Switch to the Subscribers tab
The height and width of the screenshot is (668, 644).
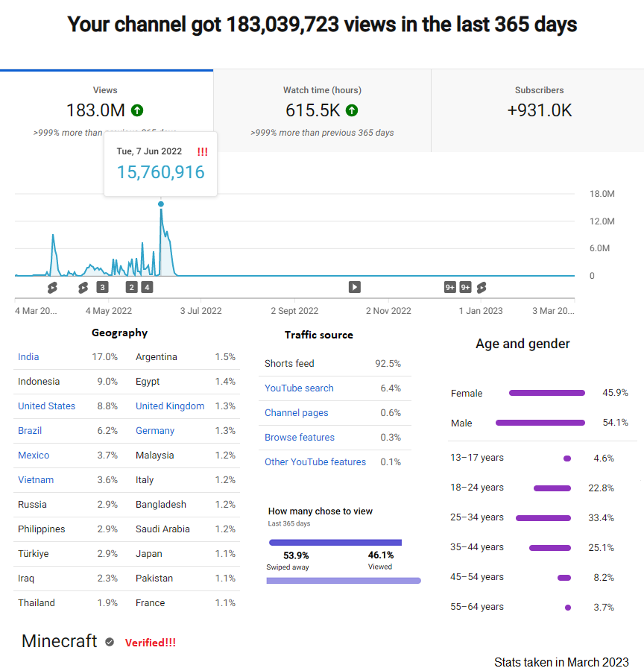(x=538, y=111)
